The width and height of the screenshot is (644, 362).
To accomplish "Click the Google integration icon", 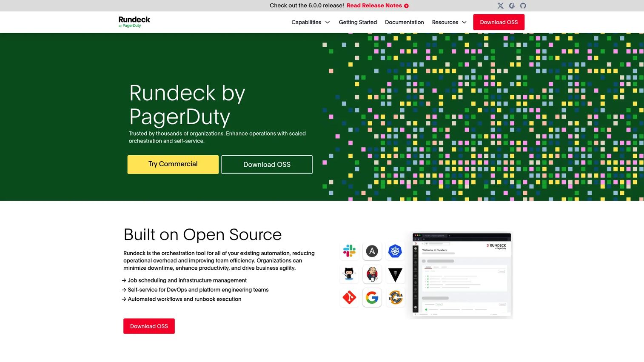I will tap(372, 297).
